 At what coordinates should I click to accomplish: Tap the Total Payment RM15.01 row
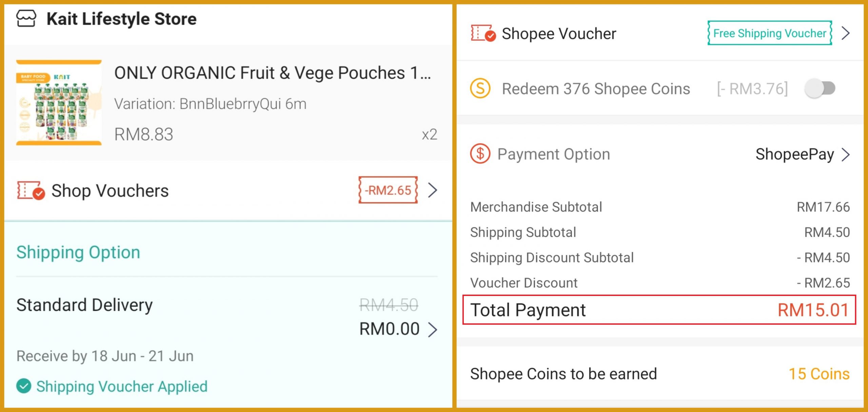tap(659, 310)
